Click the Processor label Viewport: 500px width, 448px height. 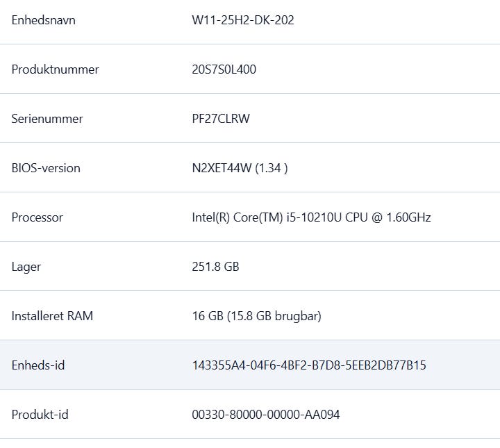[37, 217]
